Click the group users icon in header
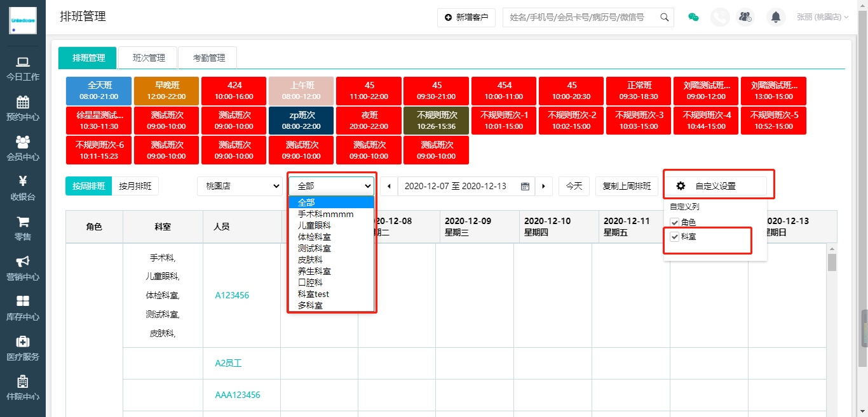The height and width of the screenshot is (417, 868). click(x=745, y=17)
